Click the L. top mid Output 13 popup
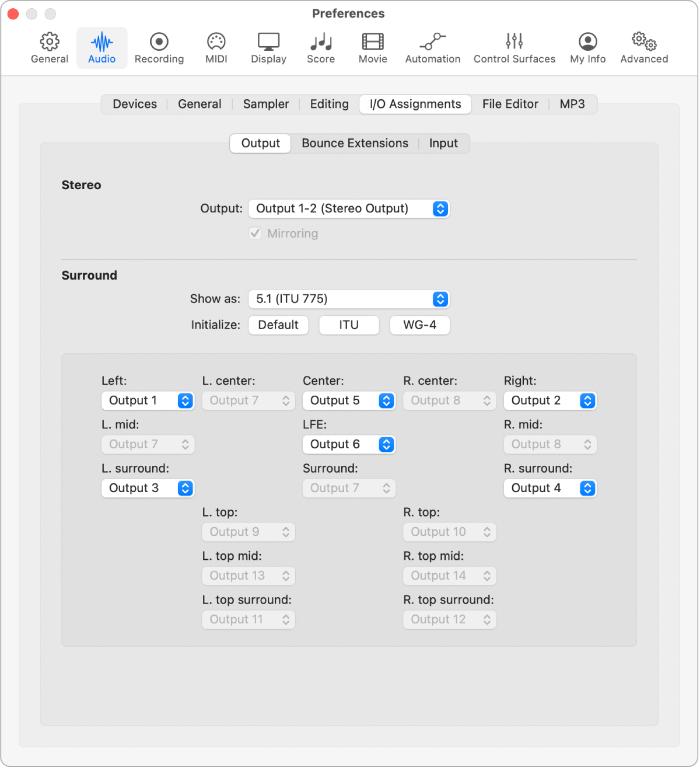This screenshot has width=700, height=767. click(249, 576)
